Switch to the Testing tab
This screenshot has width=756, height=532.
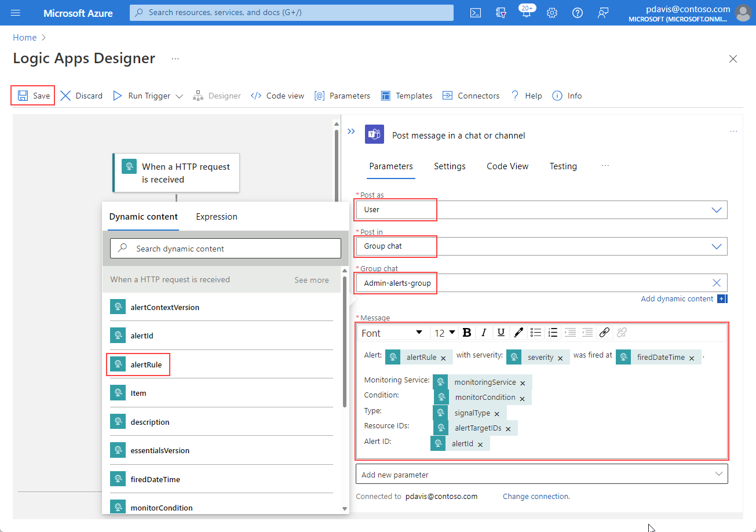pyautogui.click(x=563, y=166)
